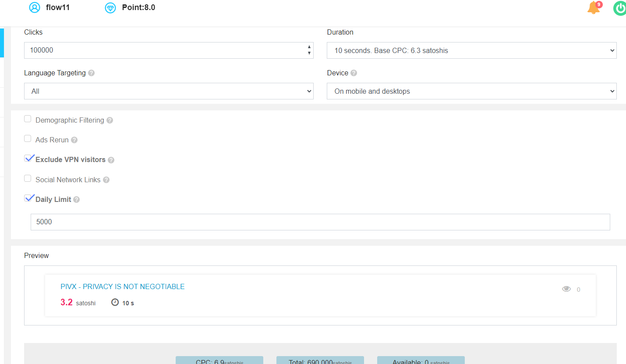Click help icon beside Language Targeting
The height and width of the screenshot is (364, 626).
point(91,73)
